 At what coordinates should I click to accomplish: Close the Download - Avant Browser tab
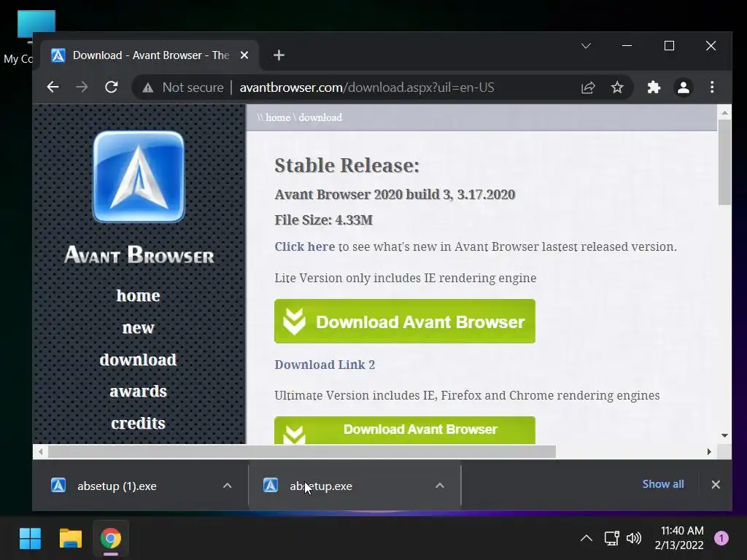[x=244, y=55]
